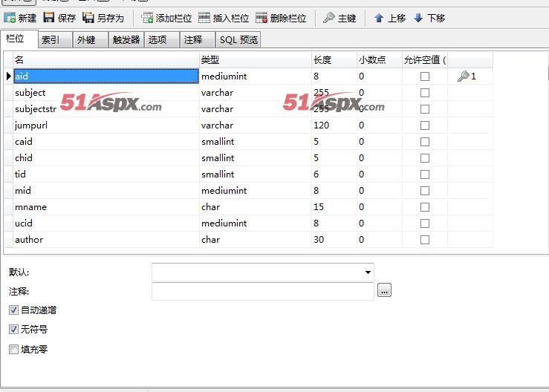Open the 选项 (Options) tab
549x392 pixels.
coord(162,39)
